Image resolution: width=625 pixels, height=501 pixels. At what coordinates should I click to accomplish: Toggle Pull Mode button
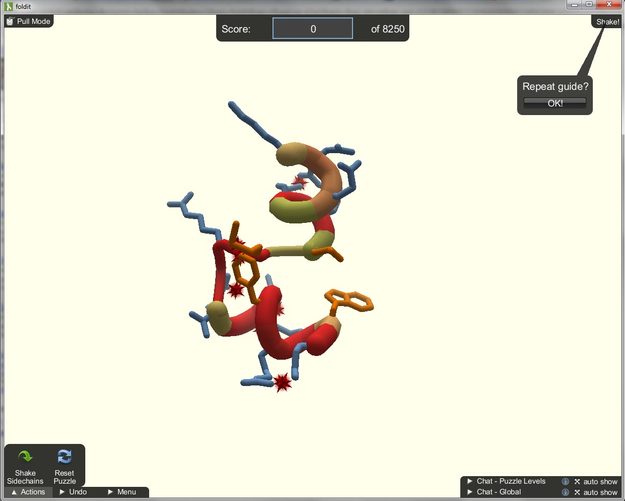click(x=29, y=21)
